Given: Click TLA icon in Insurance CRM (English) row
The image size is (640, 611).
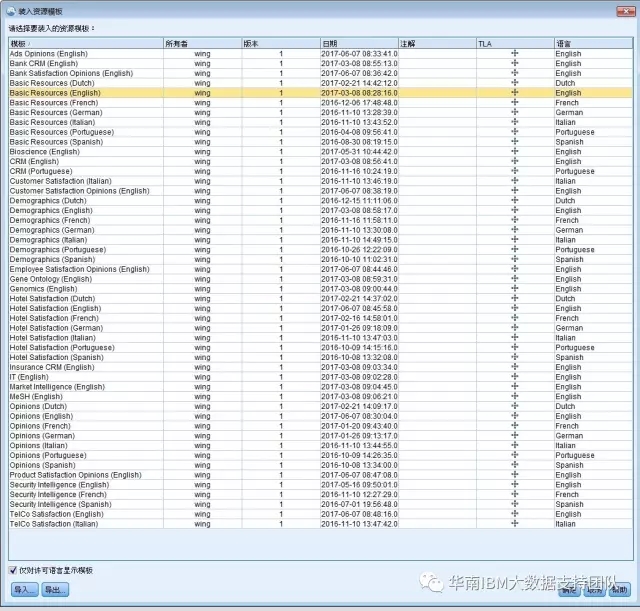Looking at the screenshot, I should (515, 367).
